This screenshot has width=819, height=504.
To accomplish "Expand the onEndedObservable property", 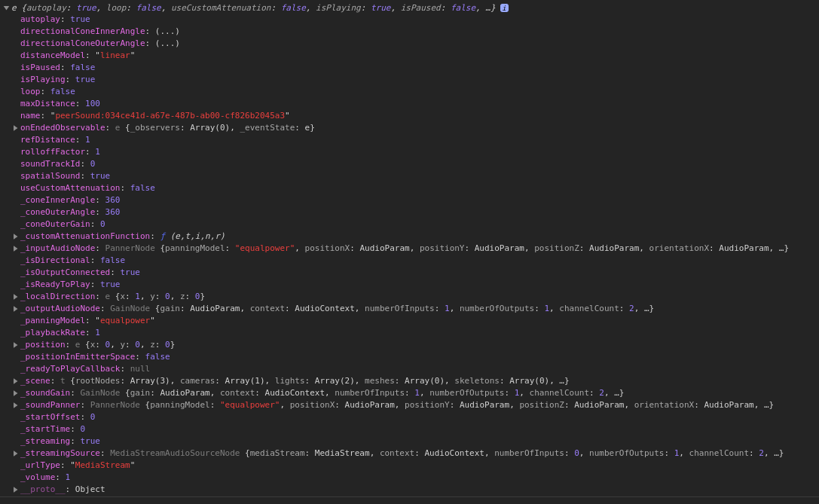I will (16, 128).
